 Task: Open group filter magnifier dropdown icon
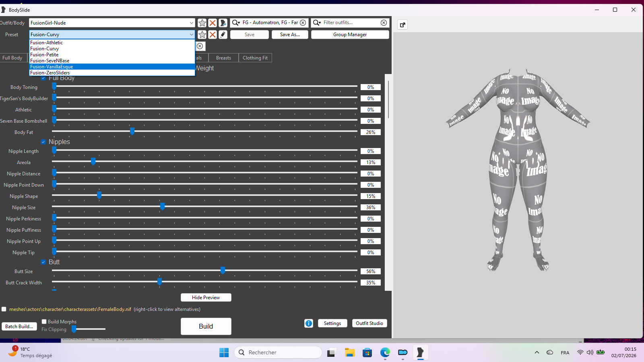point(236,23)
